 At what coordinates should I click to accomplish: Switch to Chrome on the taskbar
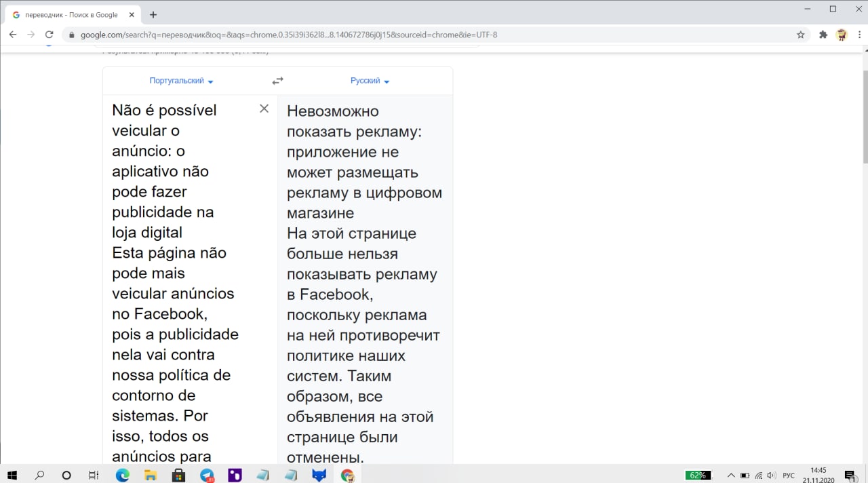pos(347,476)
